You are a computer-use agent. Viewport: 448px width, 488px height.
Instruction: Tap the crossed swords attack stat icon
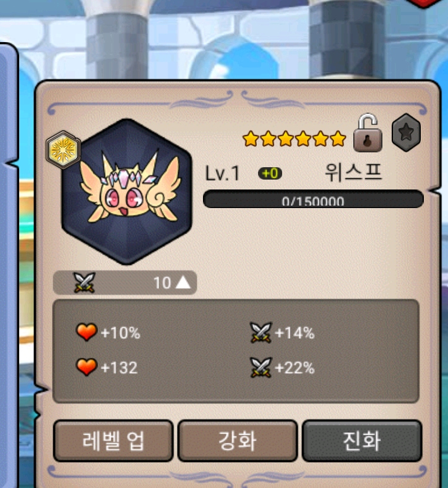point(84,282)
